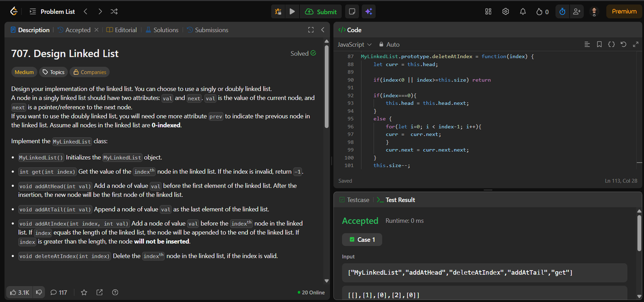Dislike the problem with thumbs down
644x302 pixels.
coord(39,292)
